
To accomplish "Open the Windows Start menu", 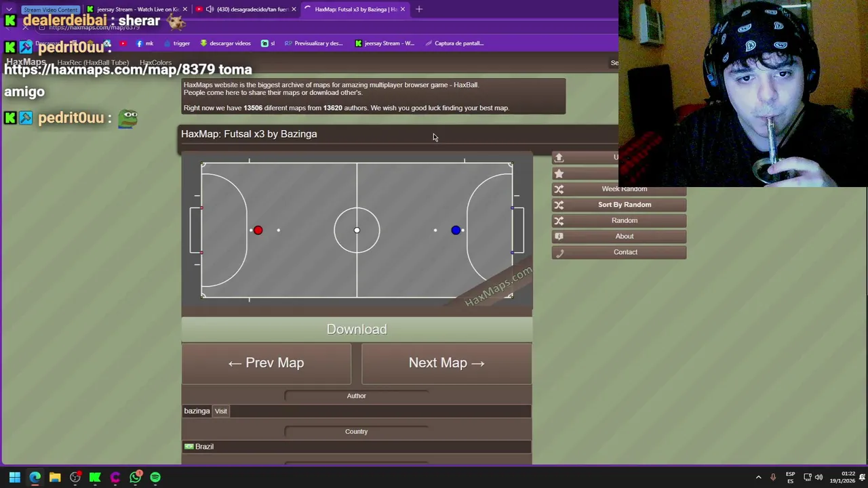I will [x=14, y=477].
